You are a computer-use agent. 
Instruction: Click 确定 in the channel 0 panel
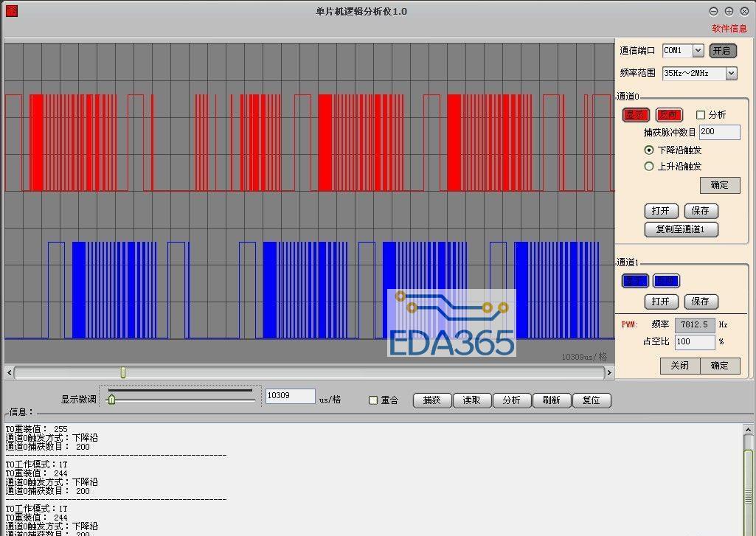point(719,185)
